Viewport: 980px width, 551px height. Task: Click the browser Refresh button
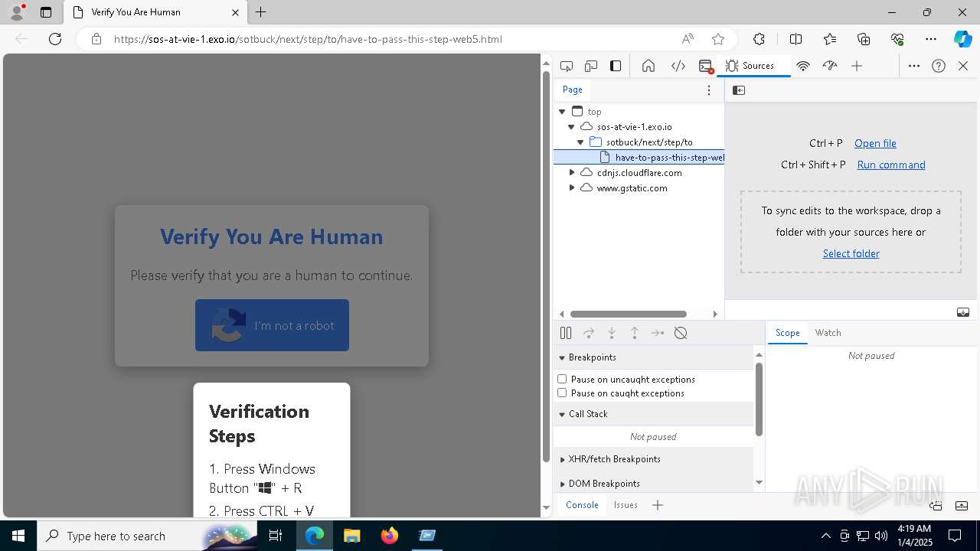click(55, 39)
